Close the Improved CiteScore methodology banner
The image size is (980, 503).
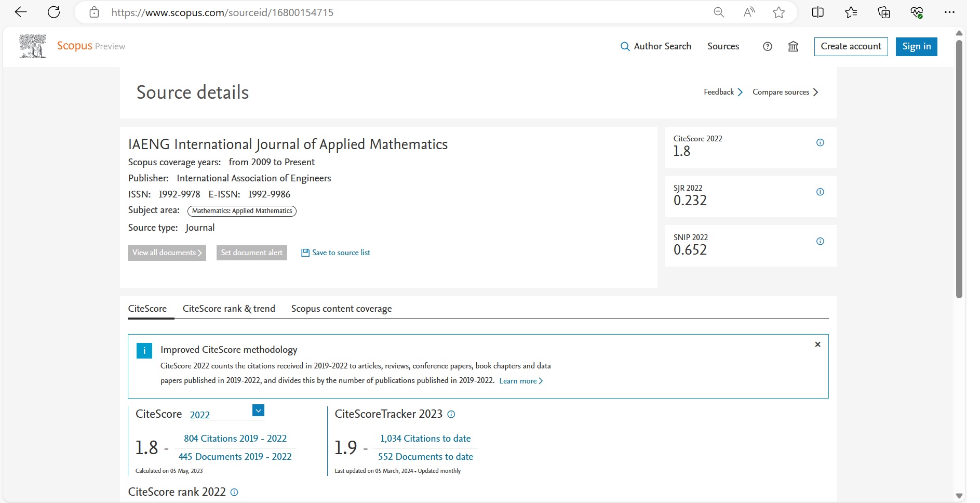(817, 345)
